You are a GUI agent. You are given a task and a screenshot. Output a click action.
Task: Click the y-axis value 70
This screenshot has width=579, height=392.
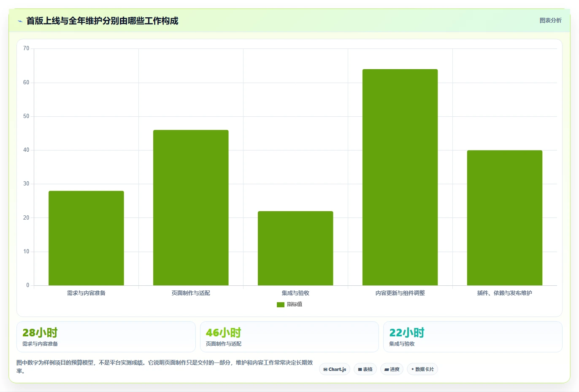(x=26, y=48)
